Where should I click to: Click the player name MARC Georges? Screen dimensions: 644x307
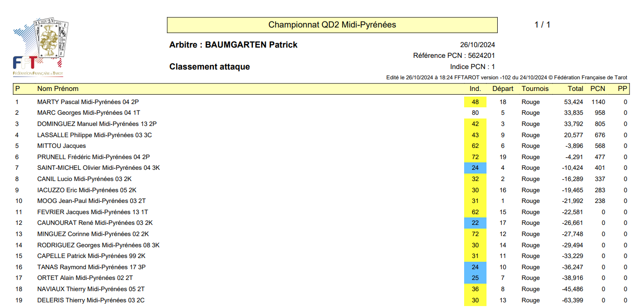tap(56, 113)
